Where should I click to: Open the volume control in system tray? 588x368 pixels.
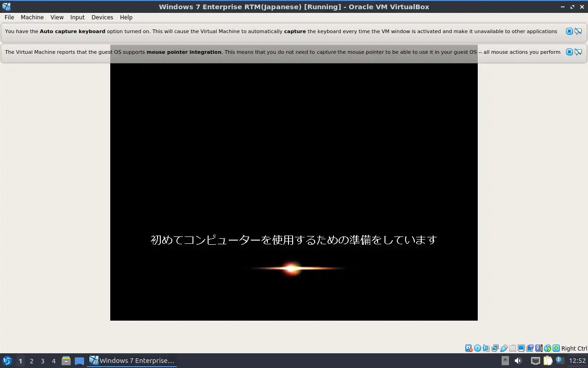coord(518,361)
